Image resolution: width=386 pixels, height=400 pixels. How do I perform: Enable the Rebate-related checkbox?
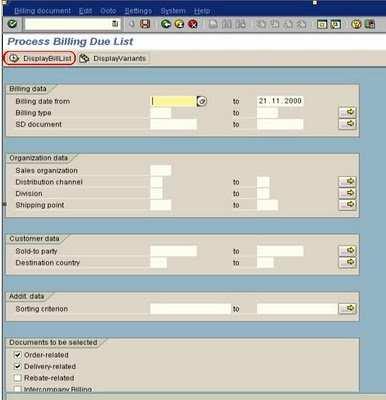(18, 378)
